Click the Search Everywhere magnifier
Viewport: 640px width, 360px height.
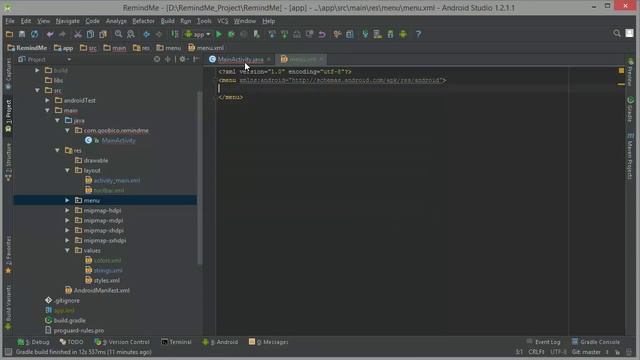(617, 33)
